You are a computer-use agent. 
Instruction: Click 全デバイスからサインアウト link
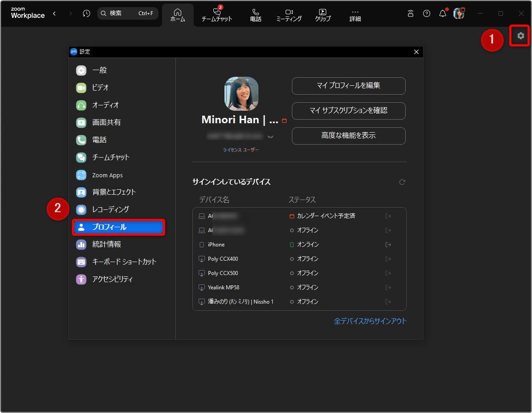coord(370,321)
